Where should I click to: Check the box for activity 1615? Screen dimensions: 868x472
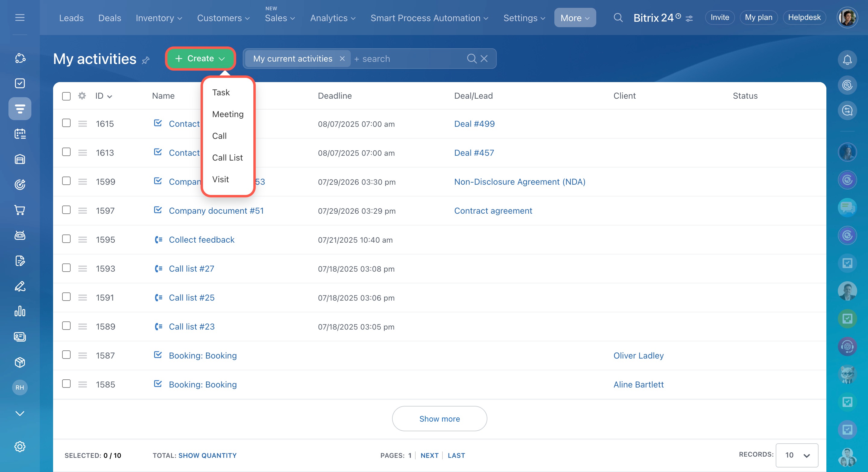(x=66, y=123)
